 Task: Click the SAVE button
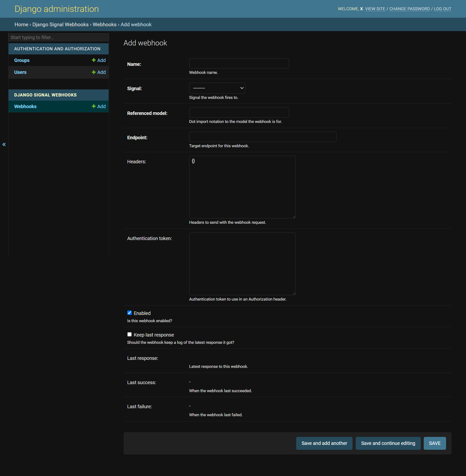tap(435, 443)
